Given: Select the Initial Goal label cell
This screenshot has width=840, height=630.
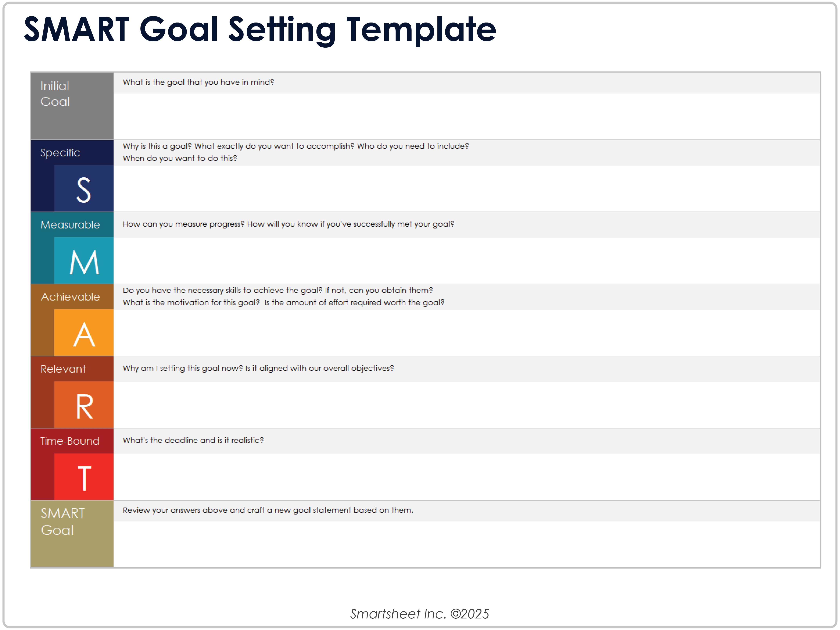Looking at the screenshot, I should tap(72, 106).
